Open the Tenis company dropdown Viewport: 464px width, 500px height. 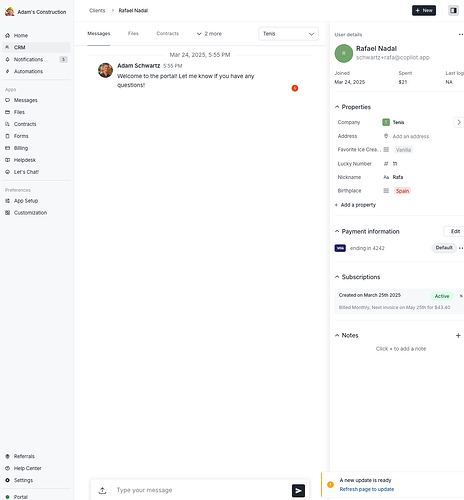coord(288,34)
